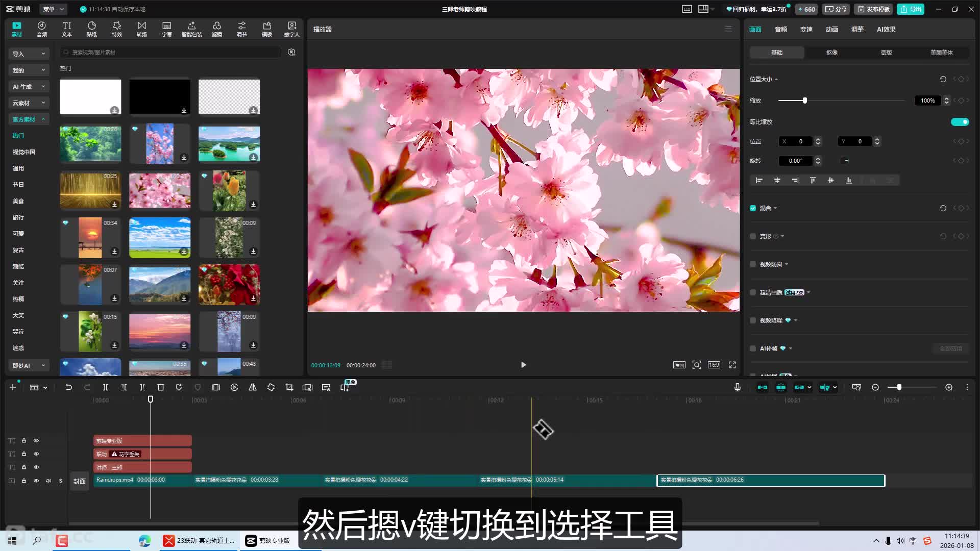Click the microphone voiceover record icon

click(x=738, y=387)
